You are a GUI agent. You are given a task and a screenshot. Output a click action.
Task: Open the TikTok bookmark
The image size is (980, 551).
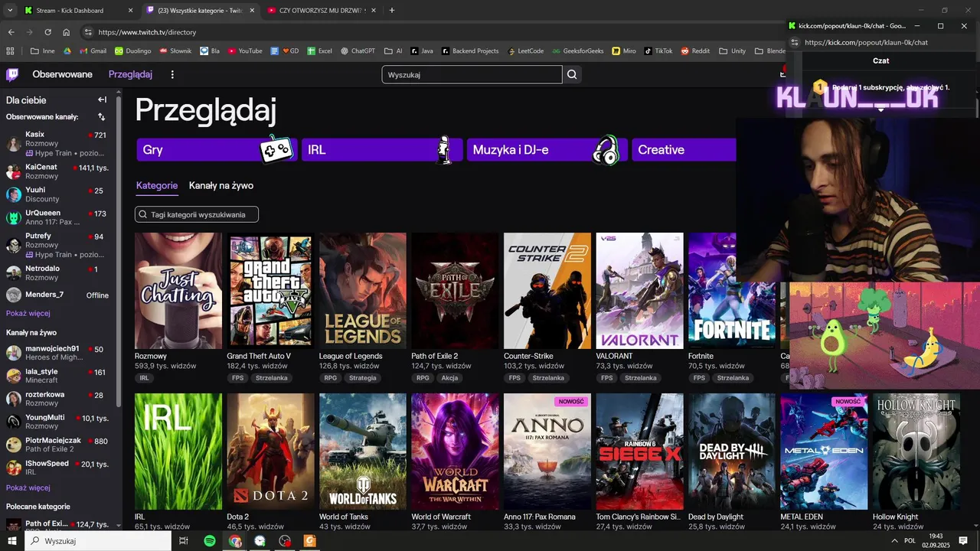click(x=658, y=51)
